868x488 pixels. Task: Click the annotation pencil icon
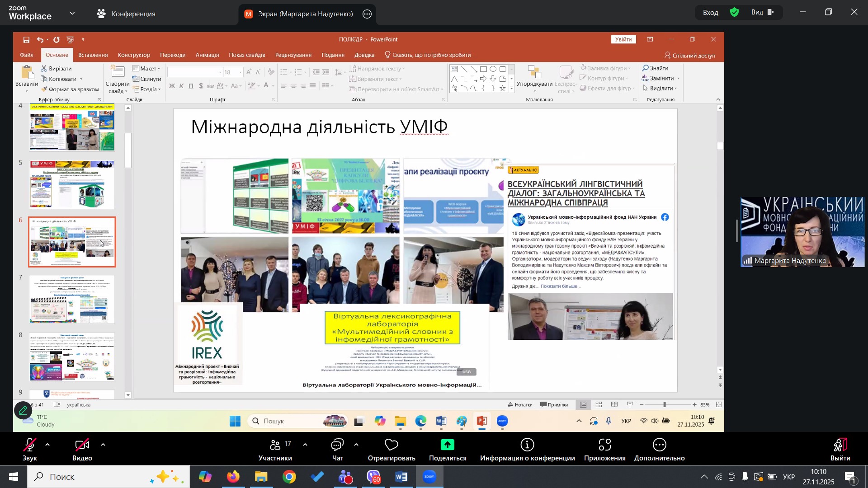tap(23, 411)
